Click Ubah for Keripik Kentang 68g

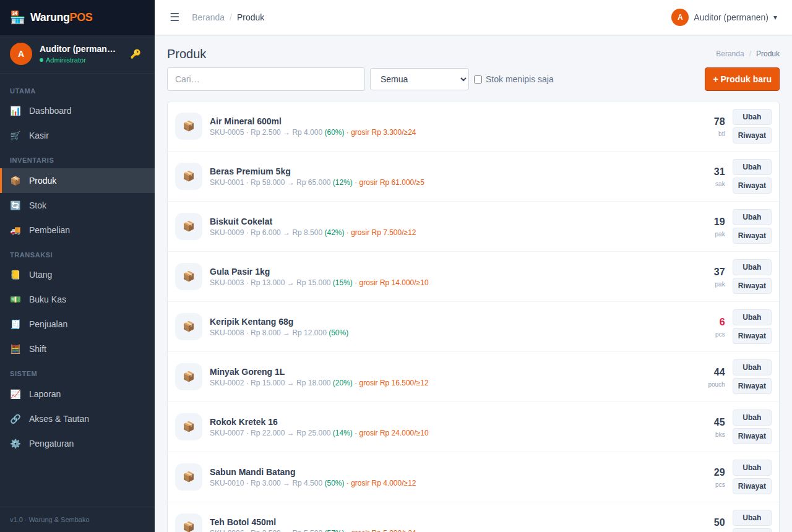pos(752,317)
